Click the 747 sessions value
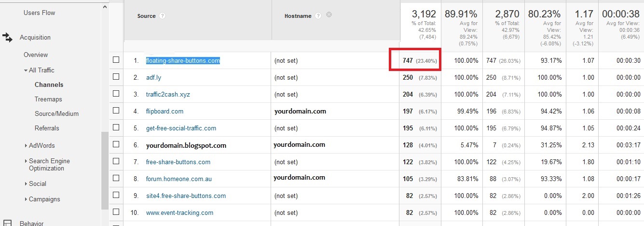Viewport: 644px width, 226px height. click(x=408, y=60)
